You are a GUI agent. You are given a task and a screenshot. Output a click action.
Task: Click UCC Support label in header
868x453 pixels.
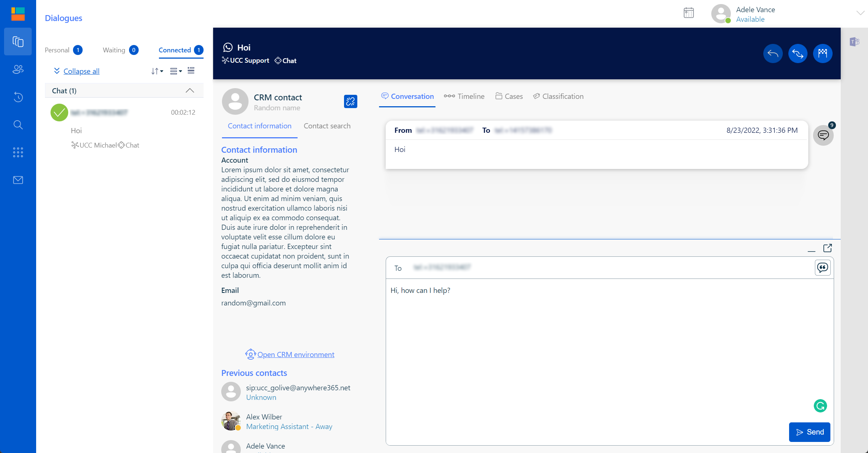[x=249, y=60]
